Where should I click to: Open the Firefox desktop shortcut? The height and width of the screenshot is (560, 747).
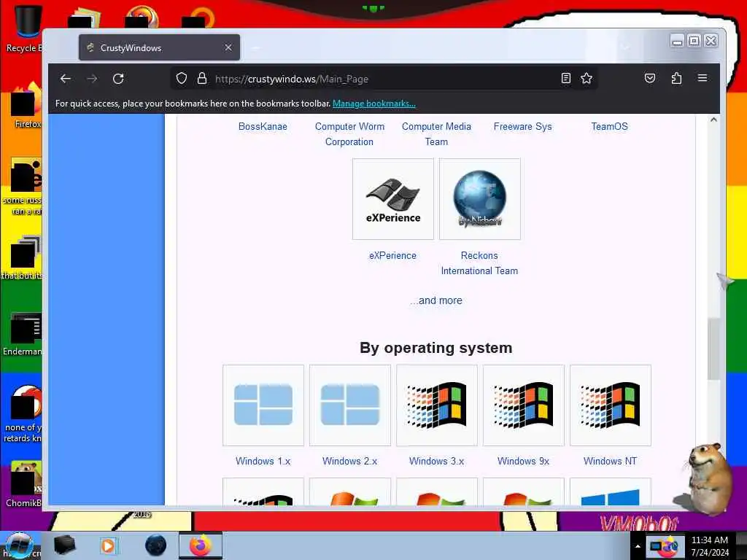25,106
